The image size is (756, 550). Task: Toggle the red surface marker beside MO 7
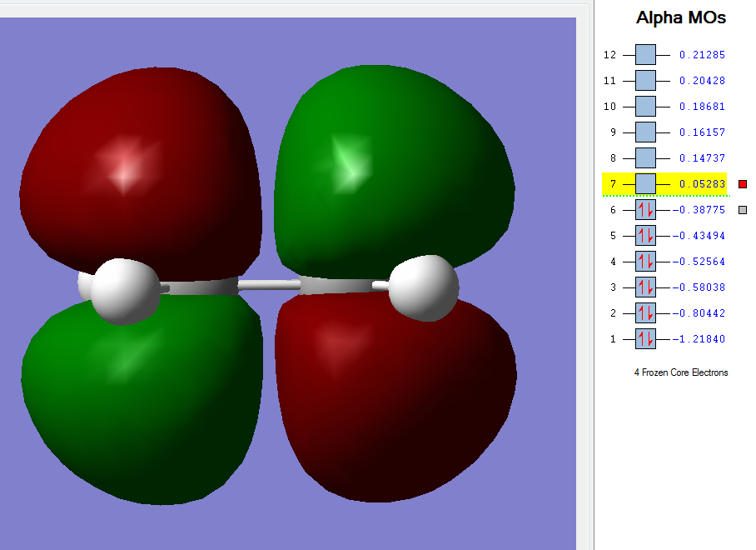(743, 184)
